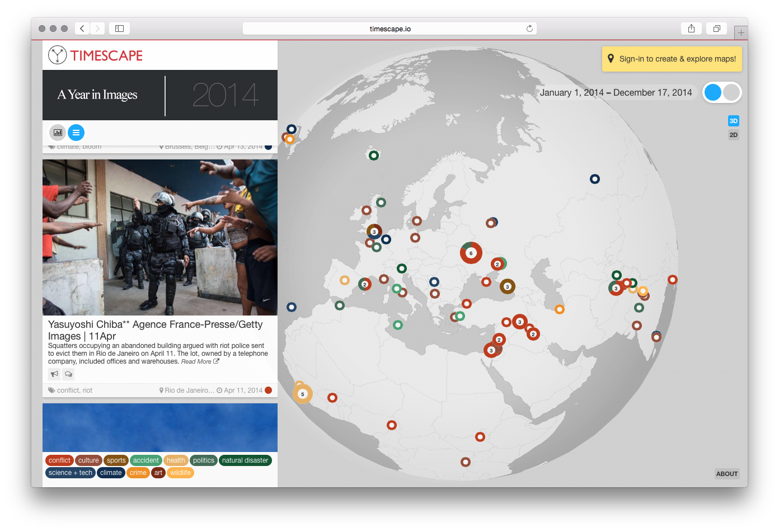779x532 pixels.
Task: Reload the timescape.io page
Action: [529, 29]
